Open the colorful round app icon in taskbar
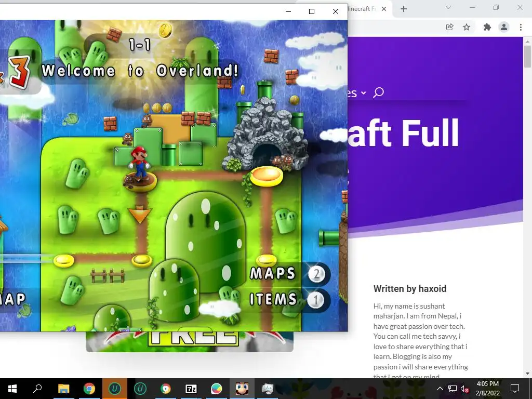The height and width of the screenshot is (399, 532). 217,389
